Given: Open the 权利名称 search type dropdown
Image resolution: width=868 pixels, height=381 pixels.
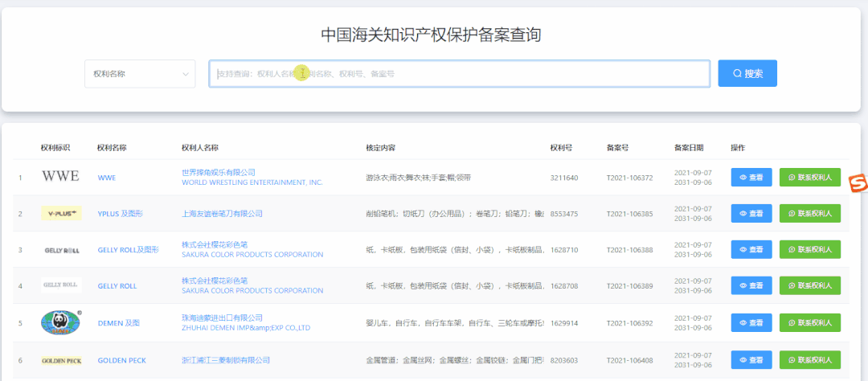Looking at the screenshot, I should [140, 74].
